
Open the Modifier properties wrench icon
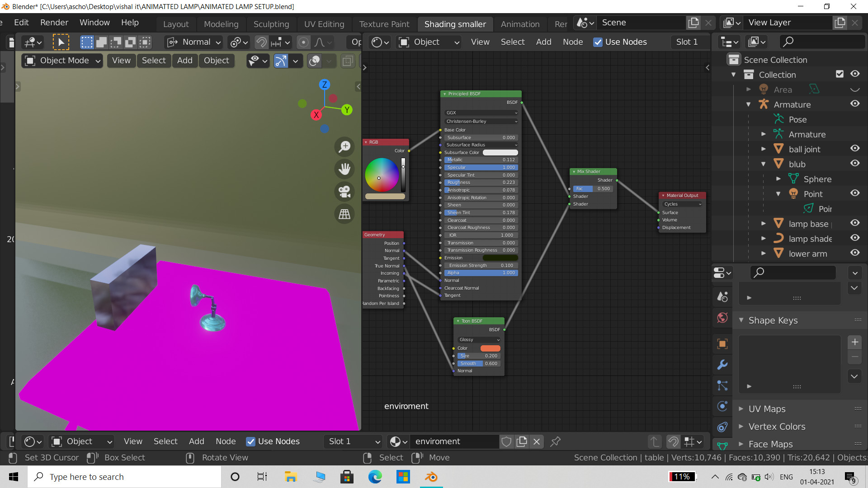[x=722, y=365]
